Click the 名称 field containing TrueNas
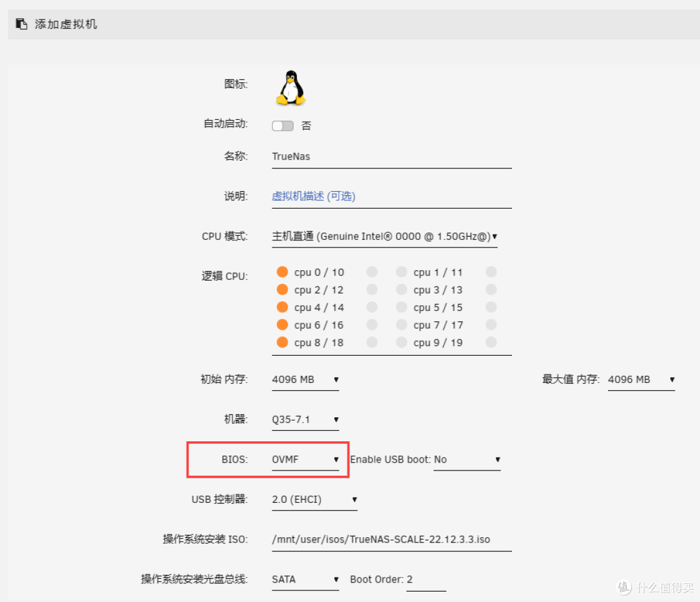The width and height of the screenshot is (700, 602). click(391, 157)
